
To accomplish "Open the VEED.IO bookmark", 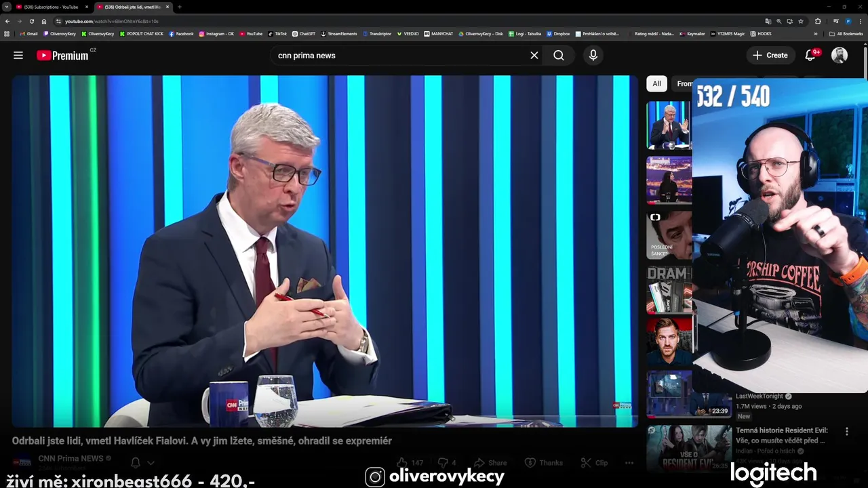I will coord(408,33).
